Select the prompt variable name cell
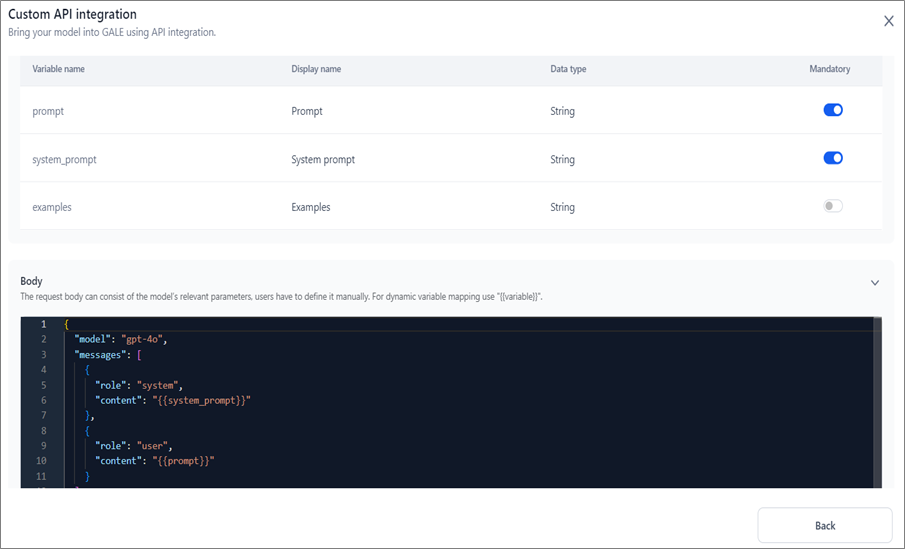This screenshot has width=905, height=549. pos(48,111)
